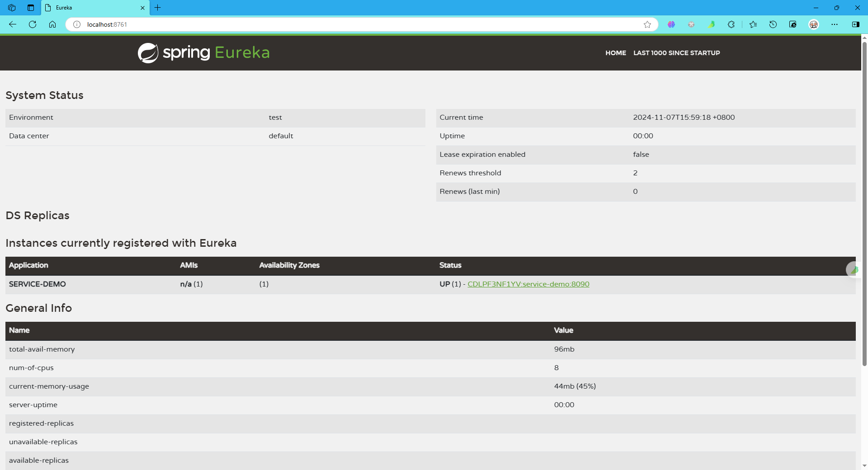
Task: Open the CDLPF3NF1YV:service-demo:8090 instance link
Action: 528,284
